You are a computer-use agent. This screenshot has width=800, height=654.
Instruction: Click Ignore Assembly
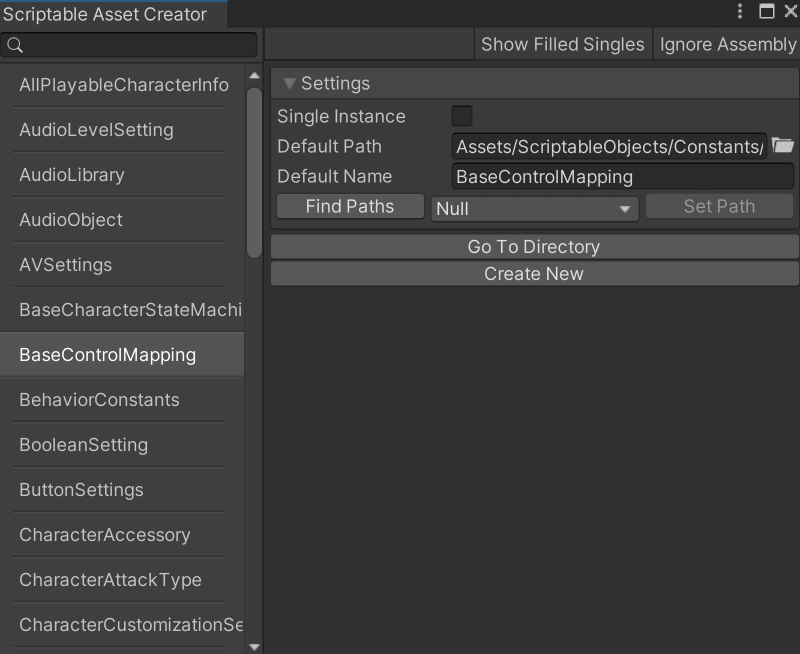pyautogui.click(x=727, y=44)
